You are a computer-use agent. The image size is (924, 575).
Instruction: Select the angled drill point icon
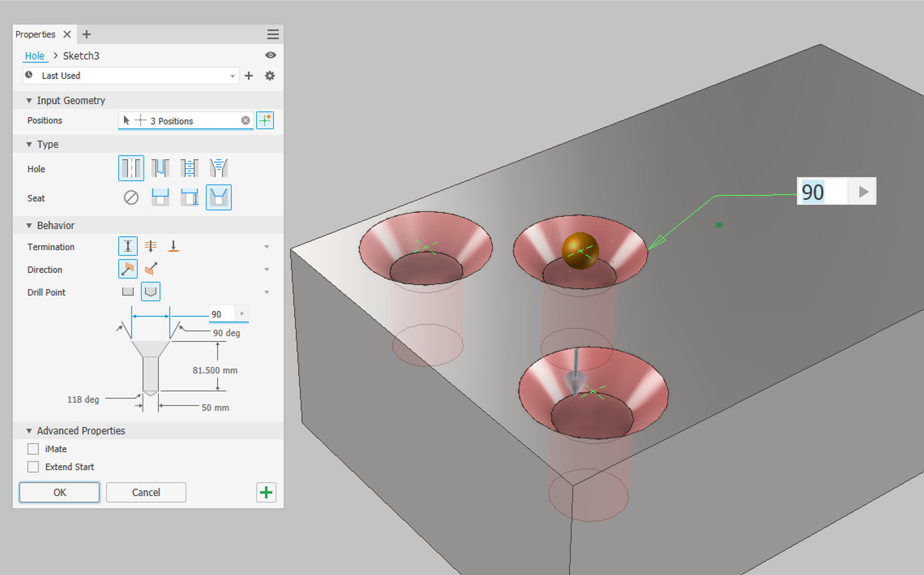[x=150, y=292]
